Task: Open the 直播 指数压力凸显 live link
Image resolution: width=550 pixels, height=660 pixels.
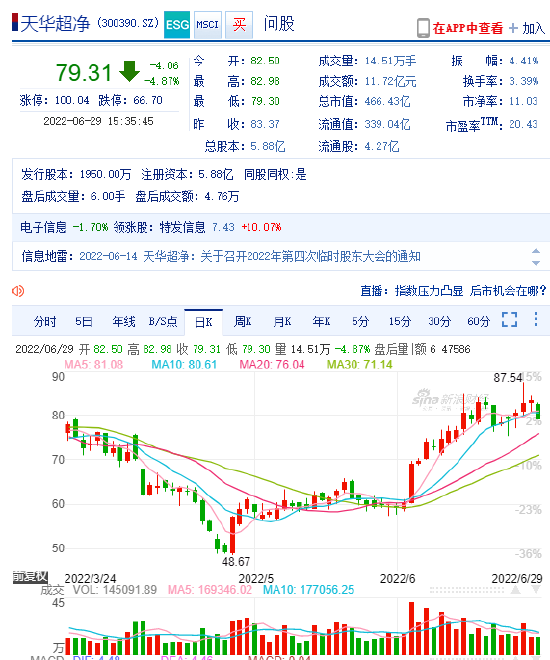Action: click(453, 291)
